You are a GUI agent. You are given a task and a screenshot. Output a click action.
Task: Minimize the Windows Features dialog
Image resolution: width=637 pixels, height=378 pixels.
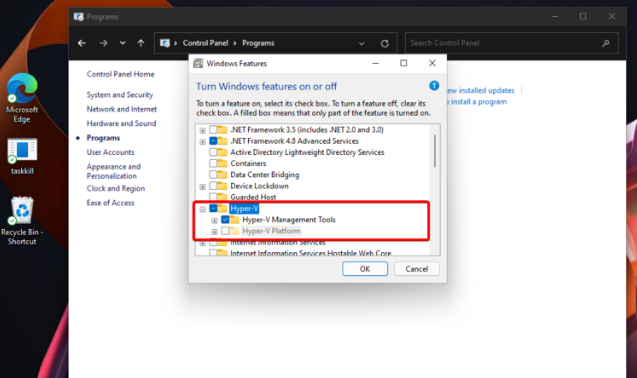coord(375,63)
